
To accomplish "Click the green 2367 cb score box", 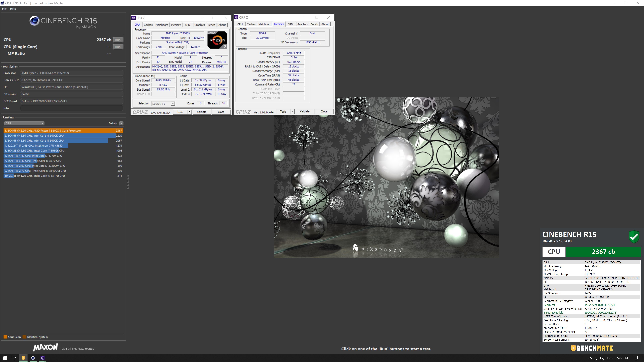I will [x=603, y=252].
